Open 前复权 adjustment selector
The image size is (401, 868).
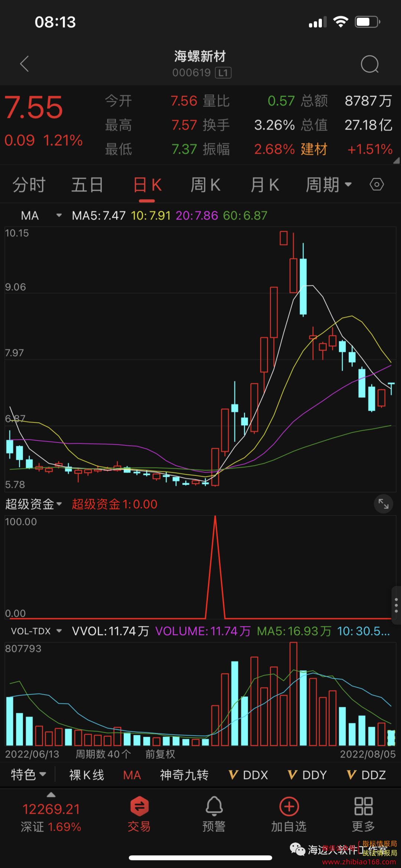160,754
